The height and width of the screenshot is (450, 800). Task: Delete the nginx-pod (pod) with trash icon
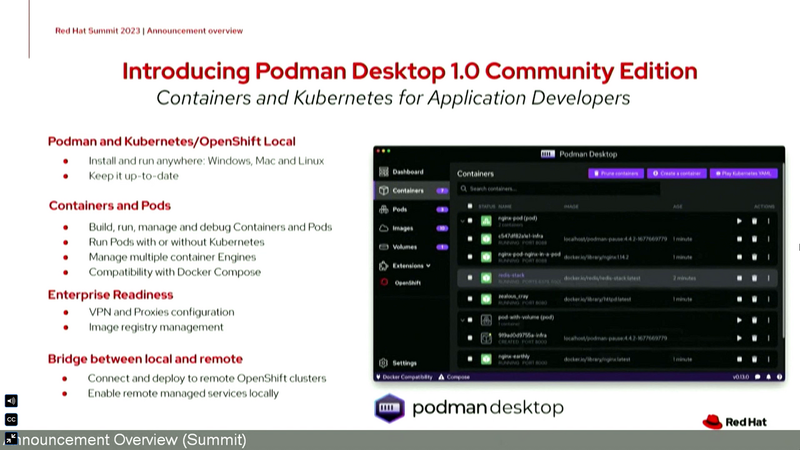[754, 221]
